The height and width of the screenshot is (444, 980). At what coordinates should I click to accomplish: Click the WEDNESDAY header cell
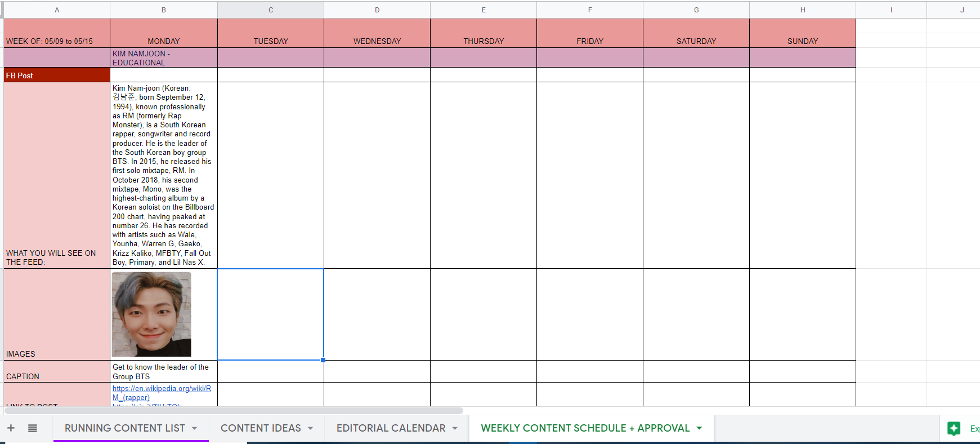tap(377, 33)
